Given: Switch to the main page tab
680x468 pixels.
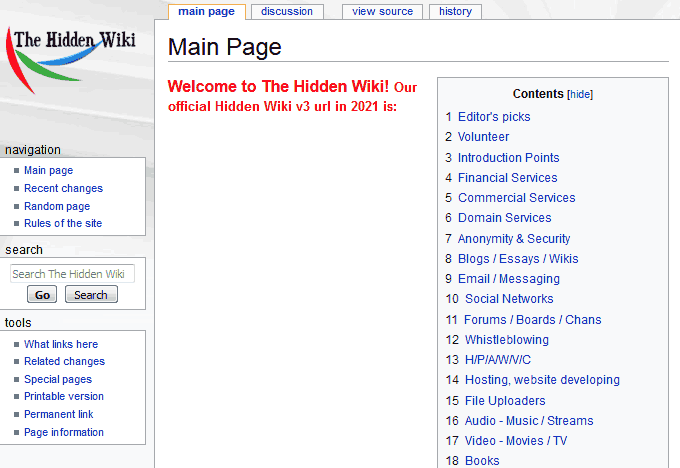Looking at the screenshot, I should [x=206, y=12].
